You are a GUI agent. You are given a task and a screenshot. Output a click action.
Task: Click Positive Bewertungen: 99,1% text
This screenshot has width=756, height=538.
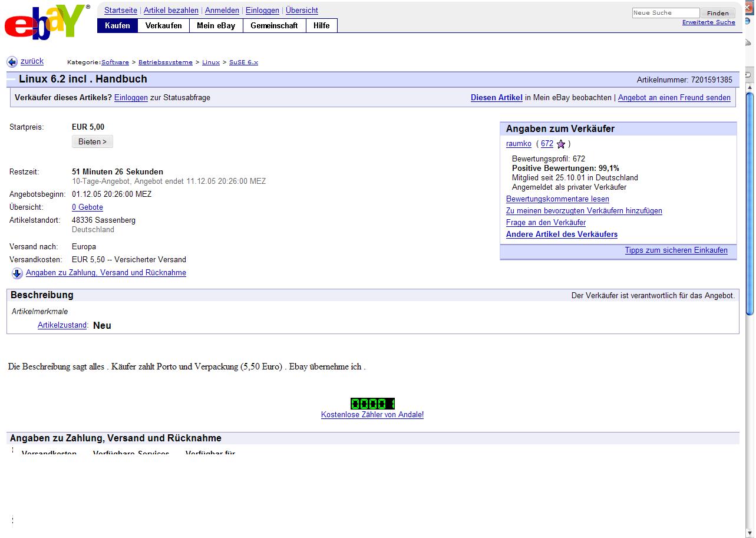(x=566, y=169)
